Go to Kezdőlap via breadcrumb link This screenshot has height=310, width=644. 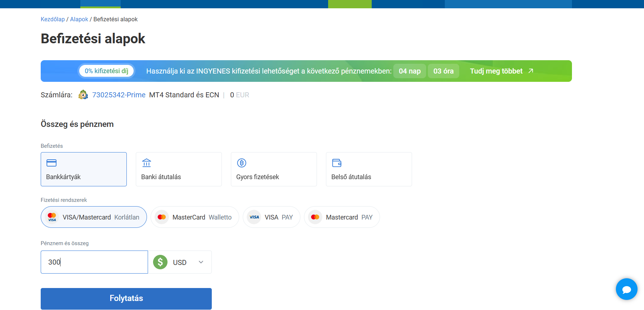click(x=53, y=19)
